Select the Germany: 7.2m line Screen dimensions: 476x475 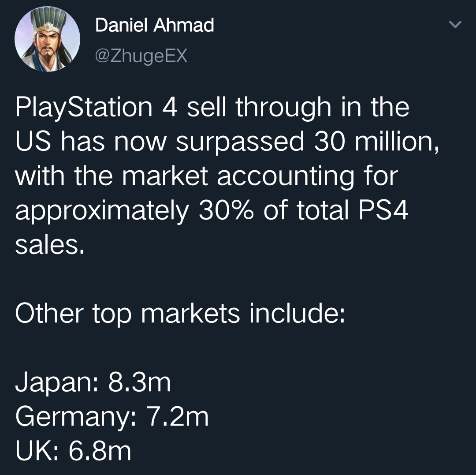(112, 417)
